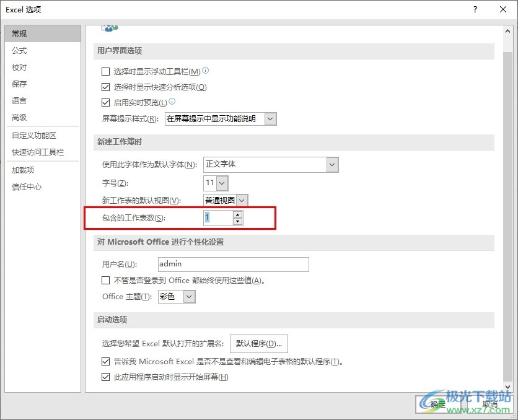The width and height of the screenshot is (518, 420).
Task: Click the 确定 button to confirm
Action: 438,404
